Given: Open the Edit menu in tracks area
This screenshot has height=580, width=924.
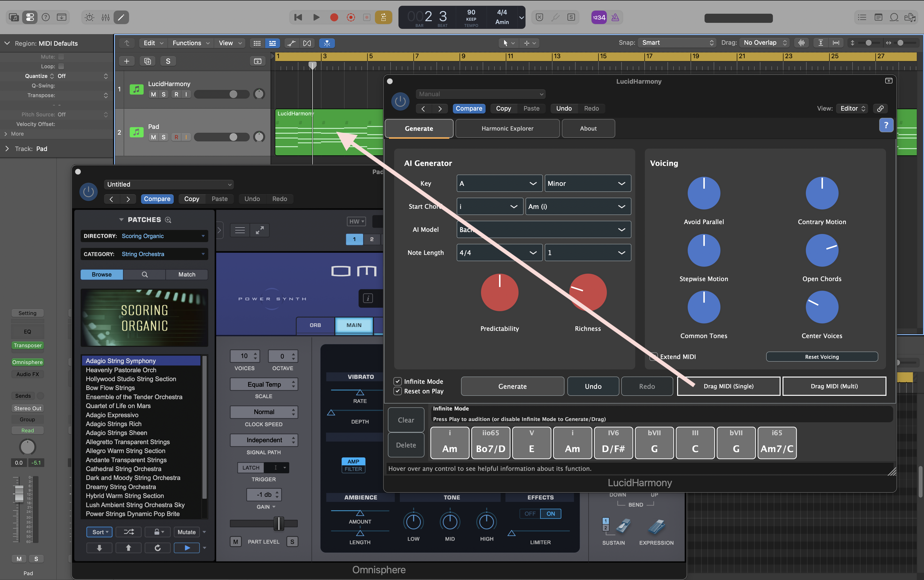Looking at the screenshot, I should [153, 43].
